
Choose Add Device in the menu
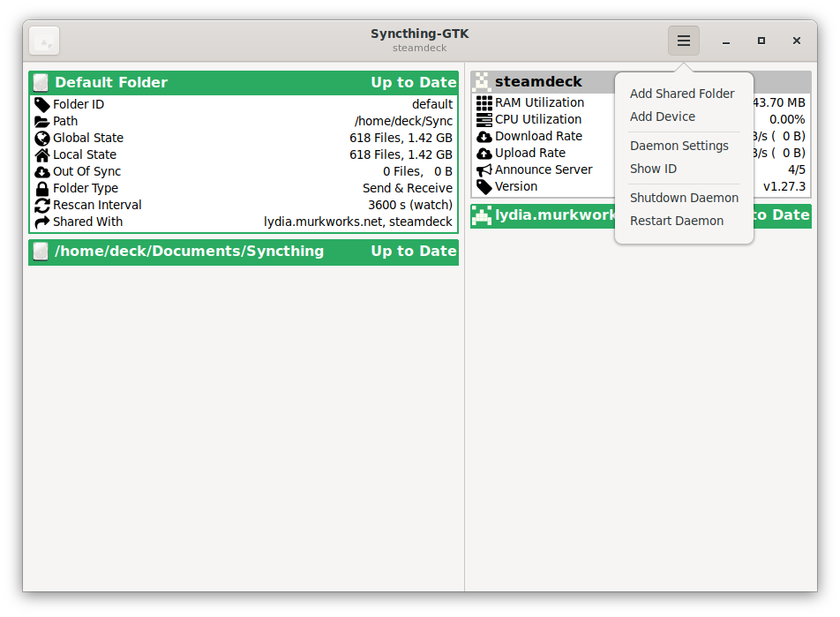[662, 117]
